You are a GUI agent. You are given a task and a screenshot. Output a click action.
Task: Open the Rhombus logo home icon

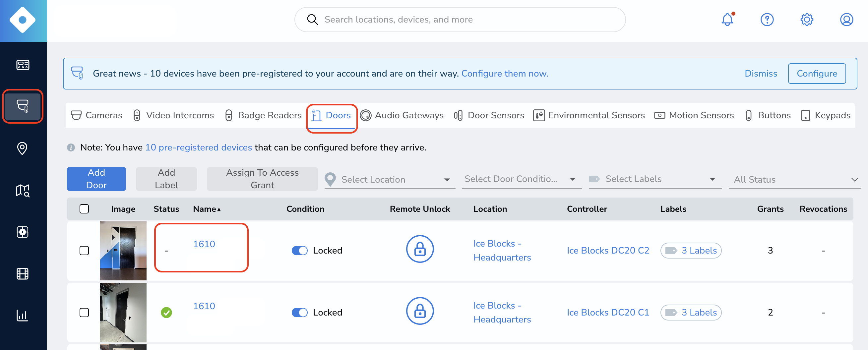[x=23, y=20]
